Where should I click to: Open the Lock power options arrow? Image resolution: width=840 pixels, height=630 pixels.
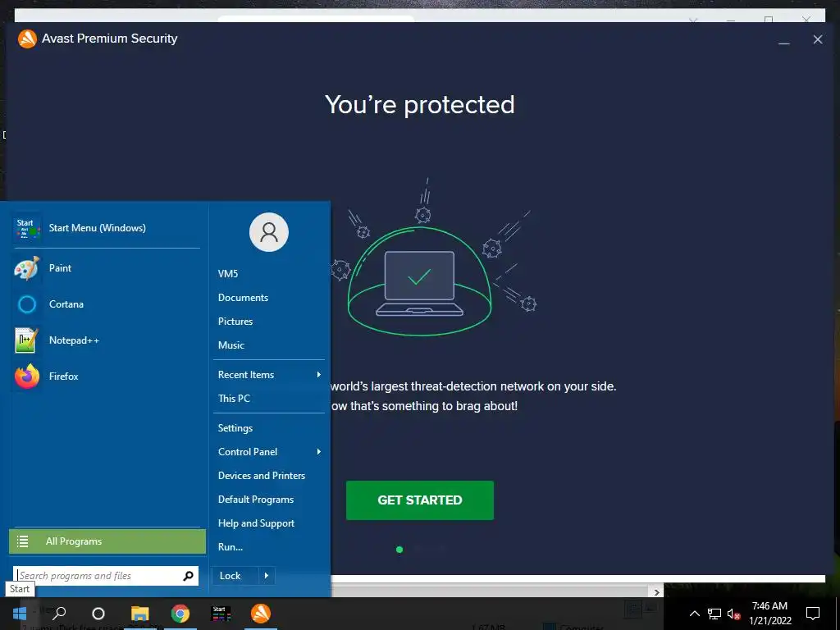(267, 576)
